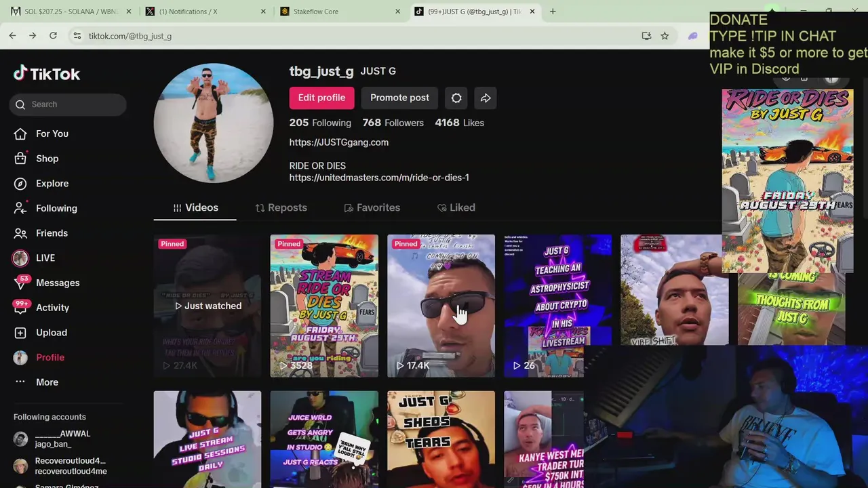Open the JUSTGgang.com link

(339, 142)
